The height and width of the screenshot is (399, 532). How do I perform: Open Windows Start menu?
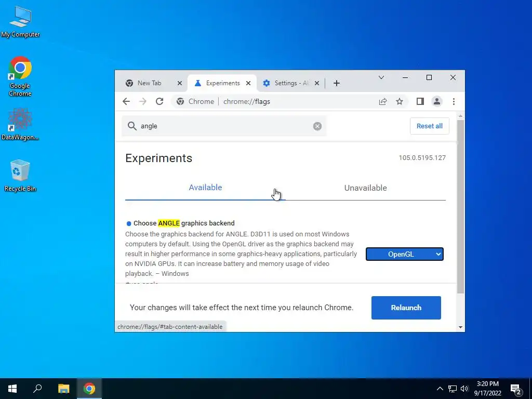pos(12,389)
